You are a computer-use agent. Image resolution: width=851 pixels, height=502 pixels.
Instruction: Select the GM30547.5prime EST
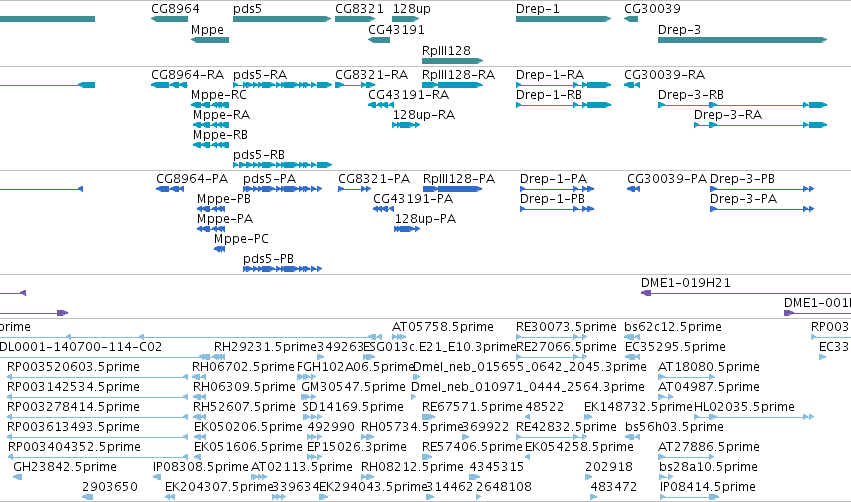pos(308,397)
